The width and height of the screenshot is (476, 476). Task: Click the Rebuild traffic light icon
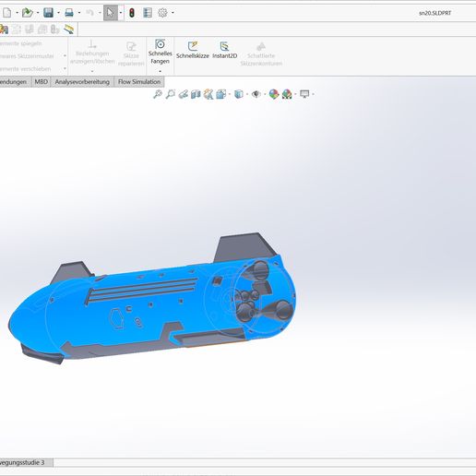(x=132, y=13)
